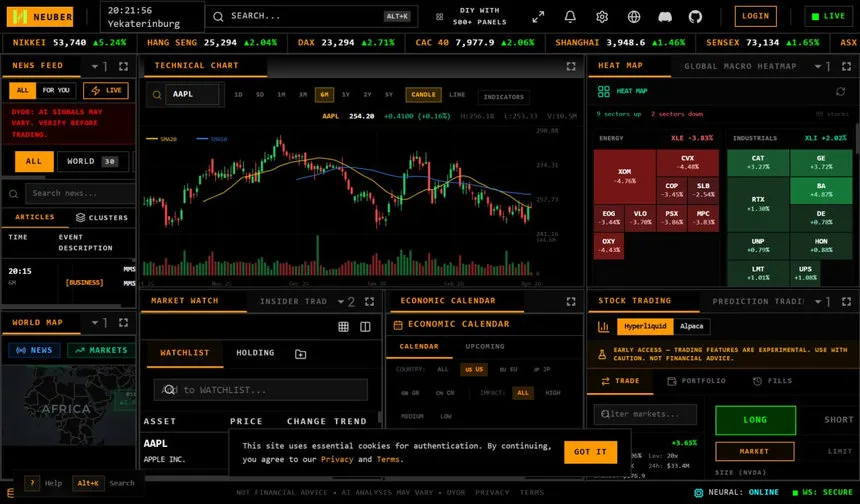Open the notifications bell icon

(x=570, y=17)
